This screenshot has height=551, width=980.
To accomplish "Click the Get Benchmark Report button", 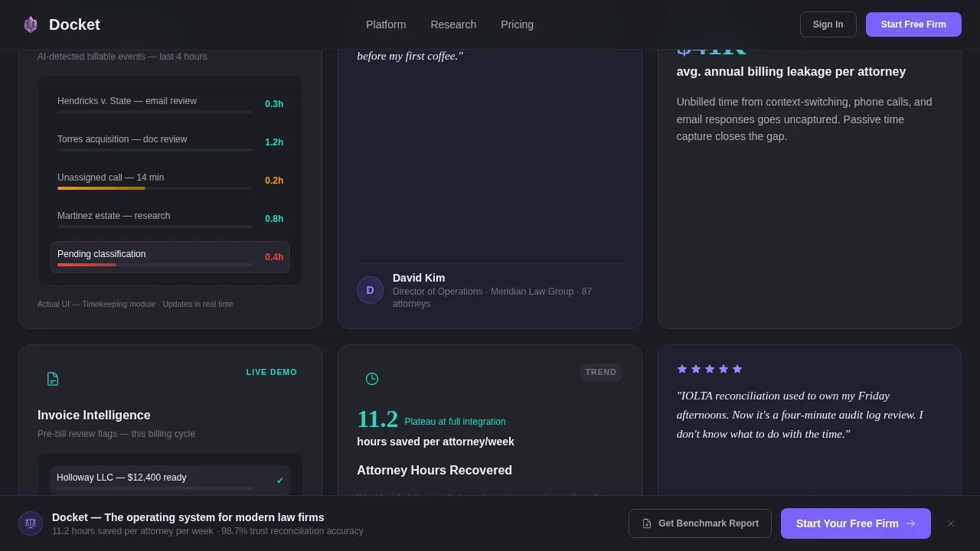I will click(x=700, y=523).
